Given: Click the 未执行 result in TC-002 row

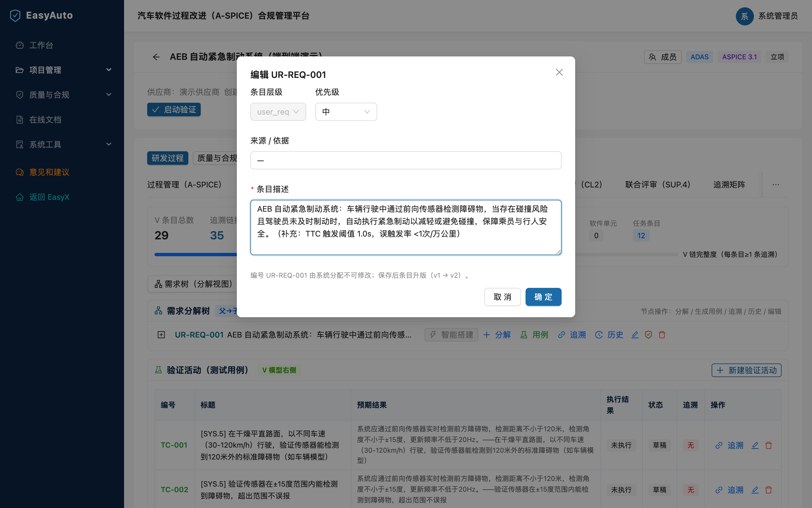Looking at the screenshot, I should [x=621, y=490].
